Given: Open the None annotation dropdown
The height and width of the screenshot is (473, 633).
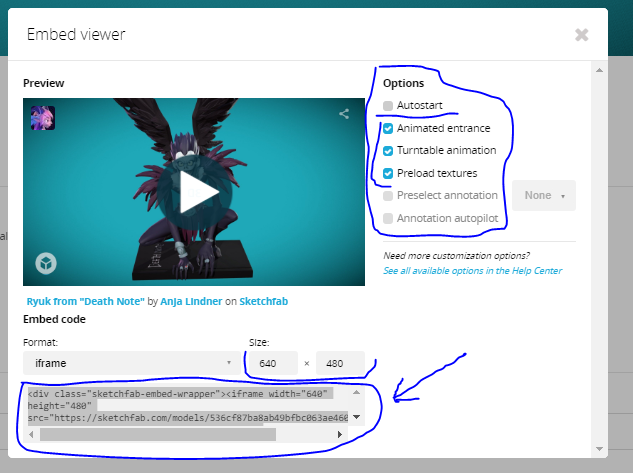Looking at the screenshot, I should tap(544, 195).
